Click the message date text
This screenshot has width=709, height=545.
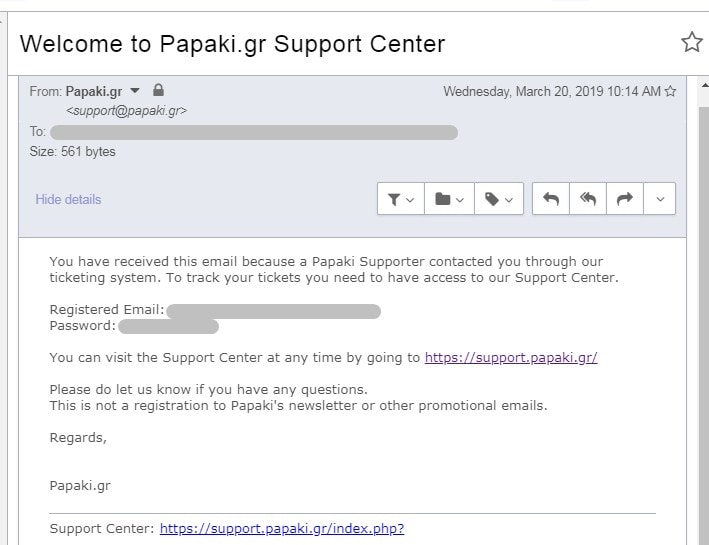point(552,91)
